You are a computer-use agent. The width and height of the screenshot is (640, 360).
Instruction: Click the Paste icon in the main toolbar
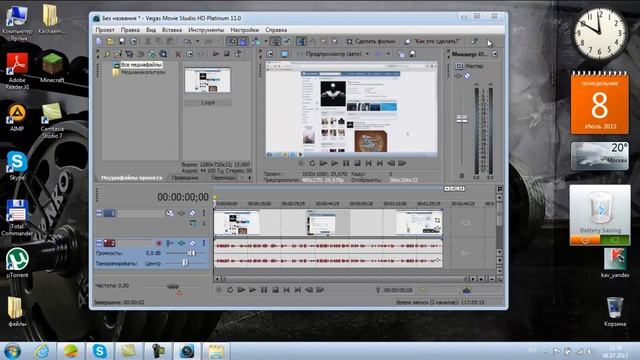tap(170, 41)
